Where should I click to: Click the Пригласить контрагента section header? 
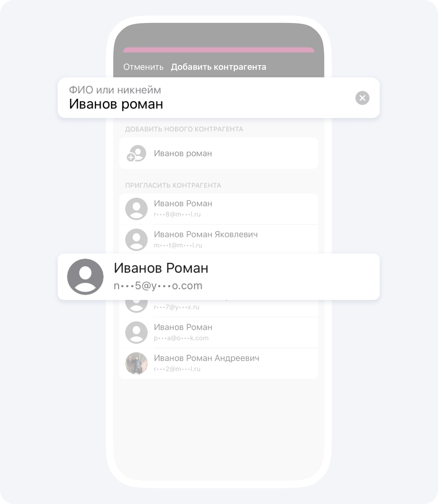(x=173, y=186)
